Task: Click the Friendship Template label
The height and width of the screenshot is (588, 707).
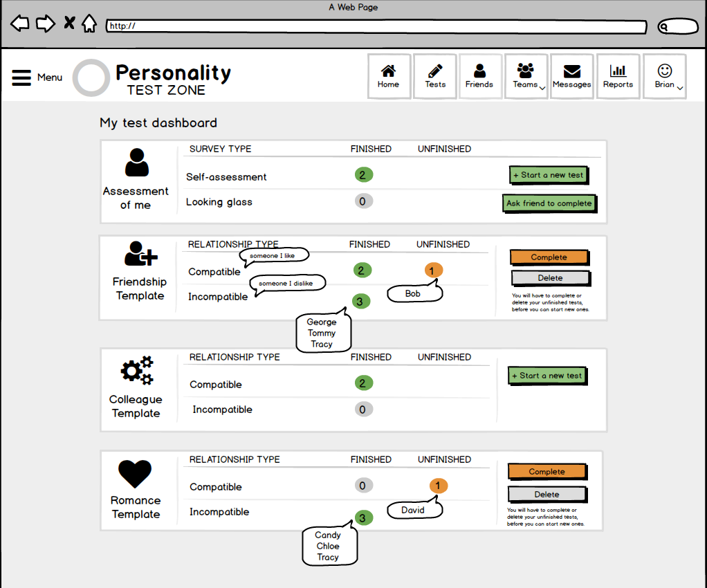Action: point(140,288)
